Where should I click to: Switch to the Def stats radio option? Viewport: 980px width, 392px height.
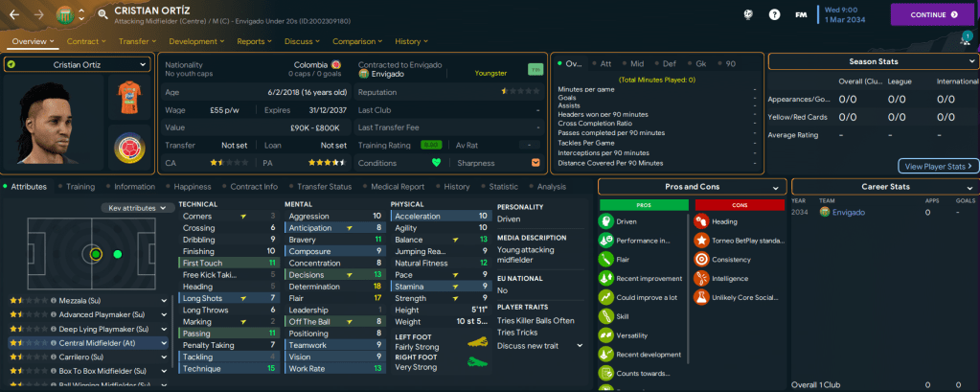coord(669,63)
